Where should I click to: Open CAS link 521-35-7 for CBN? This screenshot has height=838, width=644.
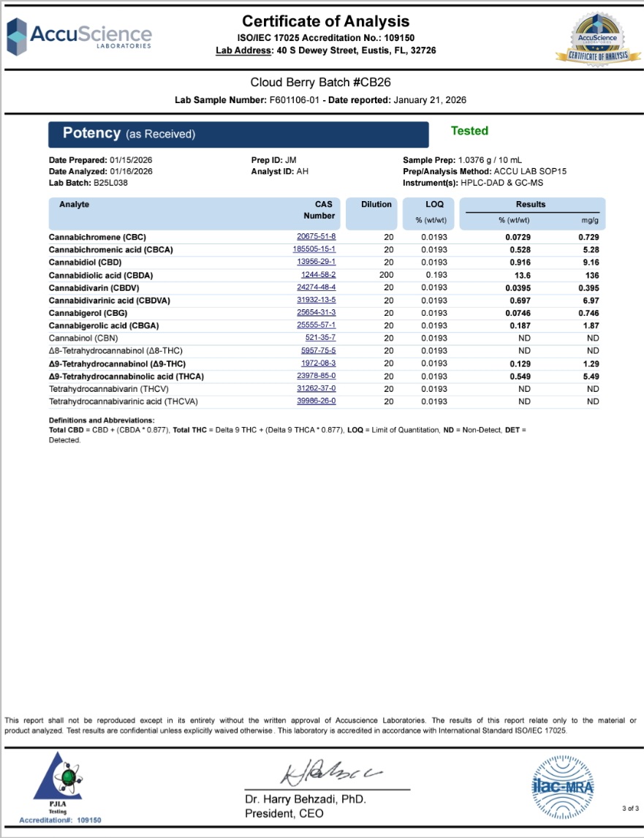pyautogui.click(x=321, y=338)
